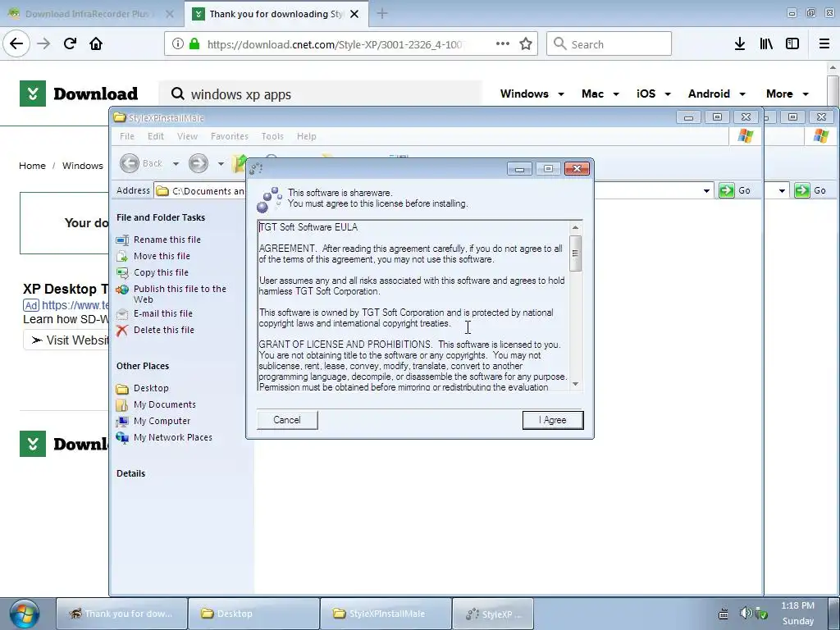840x630 pixels.
Task: Go back in Firefox browser
Action: (x=16, y=43)
